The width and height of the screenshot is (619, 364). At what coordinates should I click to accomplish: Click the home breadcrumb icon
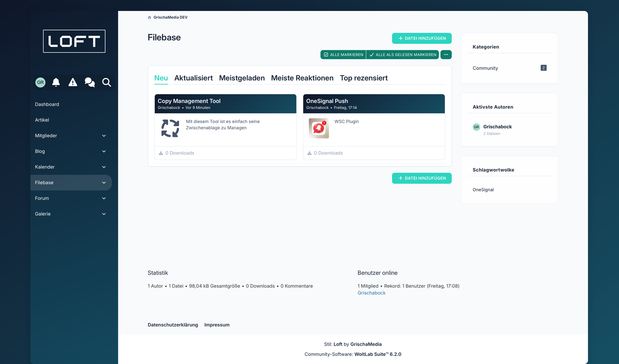pyautogui.click(x=149, y=18)
